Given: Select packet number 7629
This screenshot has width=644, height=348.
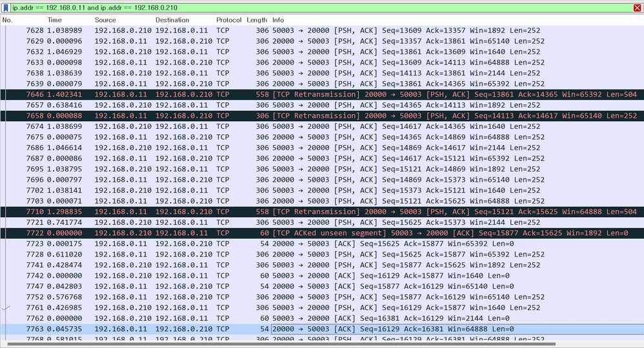Looking at the screenshot, I should pyautogui.click(x=322, y=41).
